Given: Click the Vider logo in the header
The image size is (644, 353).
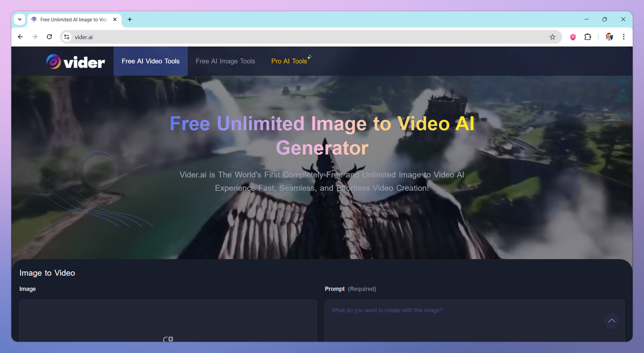Looking at the screenshot, I should (75, 62).
